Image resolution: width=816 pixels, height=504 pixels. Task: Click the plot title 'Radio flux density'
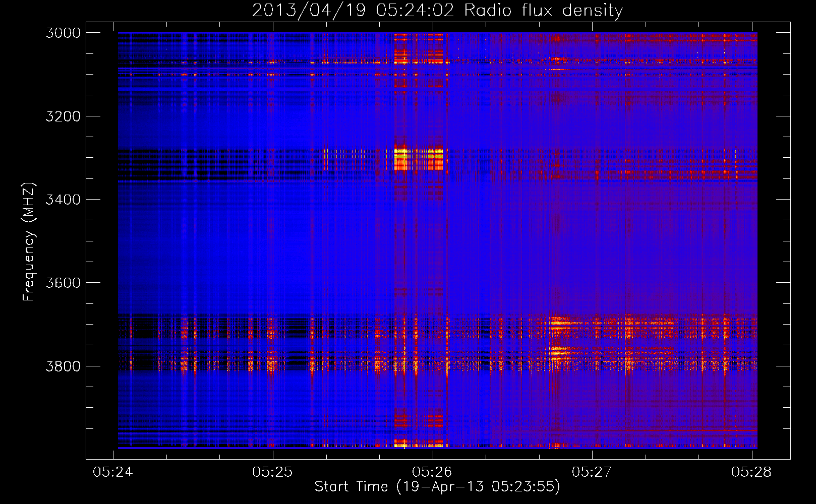coord(437,10)
